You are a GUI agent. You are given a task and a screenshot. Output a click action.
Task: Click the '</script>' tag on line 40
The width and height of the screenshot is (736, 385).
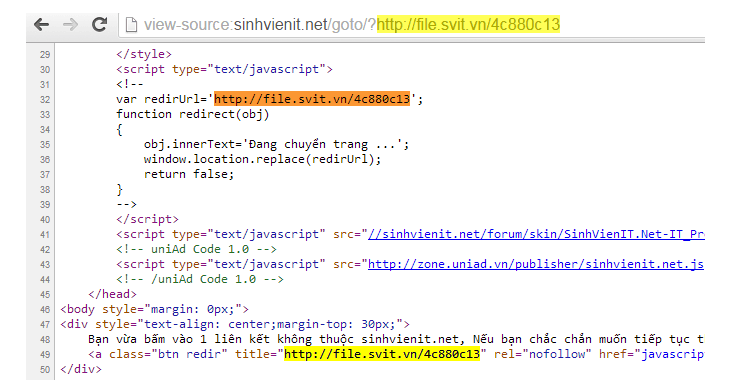147,219
